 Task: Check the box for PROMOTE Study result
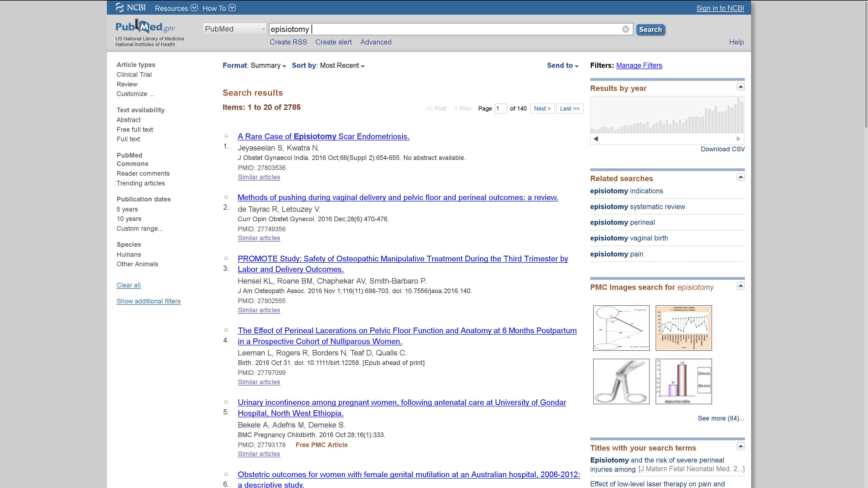pos(226,258)
